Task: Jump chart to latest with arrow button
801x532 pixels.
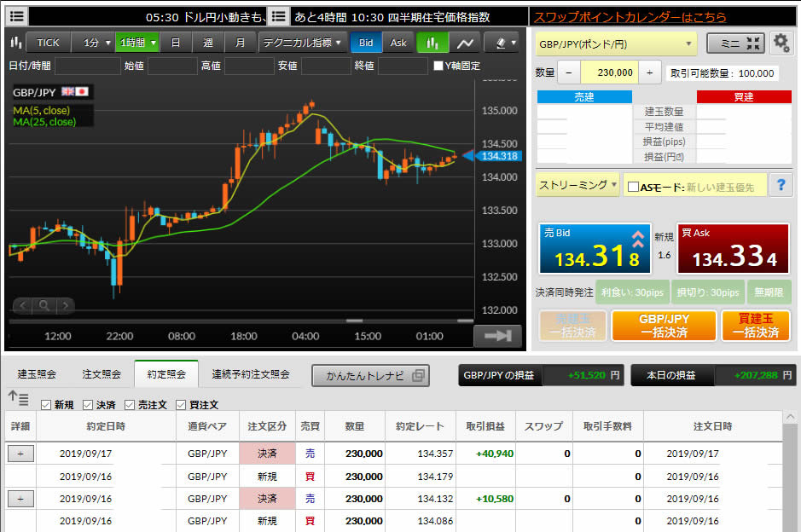Action: tap(497, 335)
